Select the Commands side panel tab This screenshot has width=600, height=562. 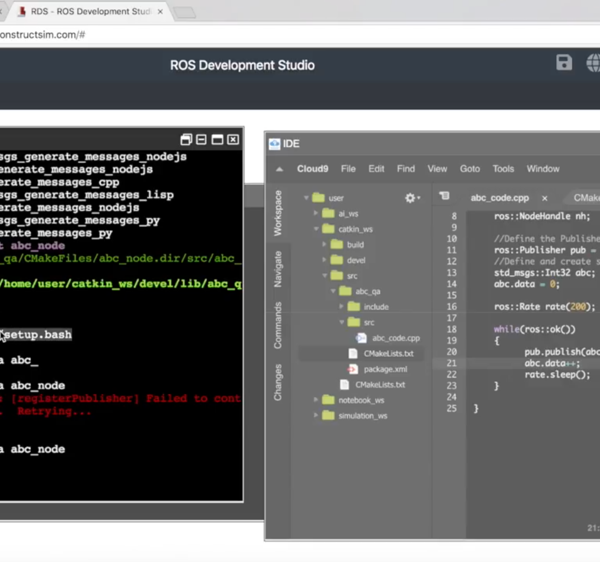click(x=278, y=325)
